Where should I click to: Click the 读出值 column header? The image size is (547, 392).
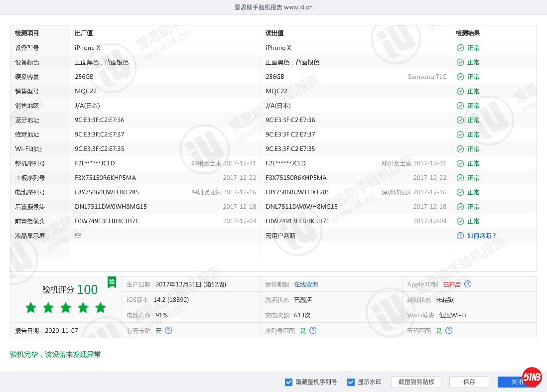[274, 33]
